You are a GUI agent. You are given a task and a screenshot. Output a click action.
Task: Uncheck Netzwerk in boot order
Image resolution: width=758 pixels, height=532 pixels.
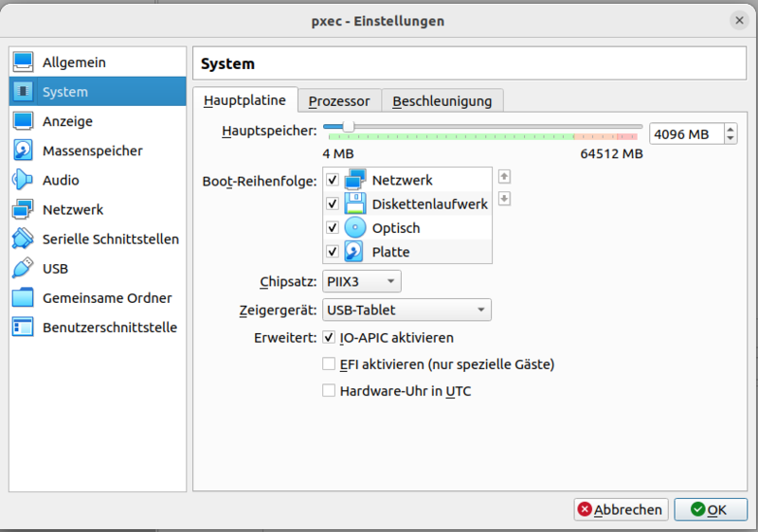click(332, 180)
